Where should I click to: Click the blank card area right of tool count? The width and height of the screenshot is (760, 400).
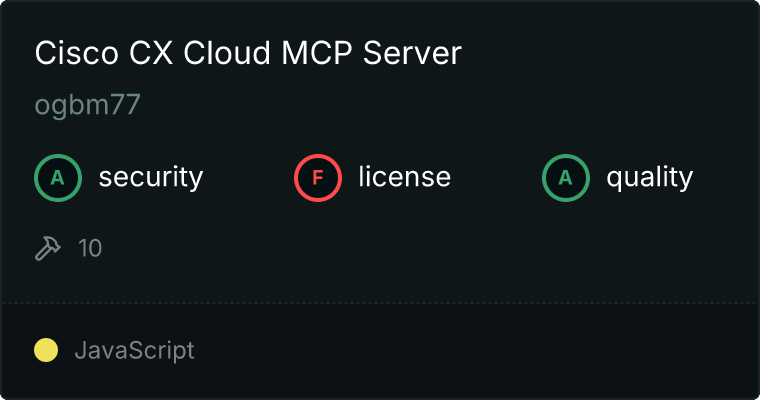click(420, 248)
